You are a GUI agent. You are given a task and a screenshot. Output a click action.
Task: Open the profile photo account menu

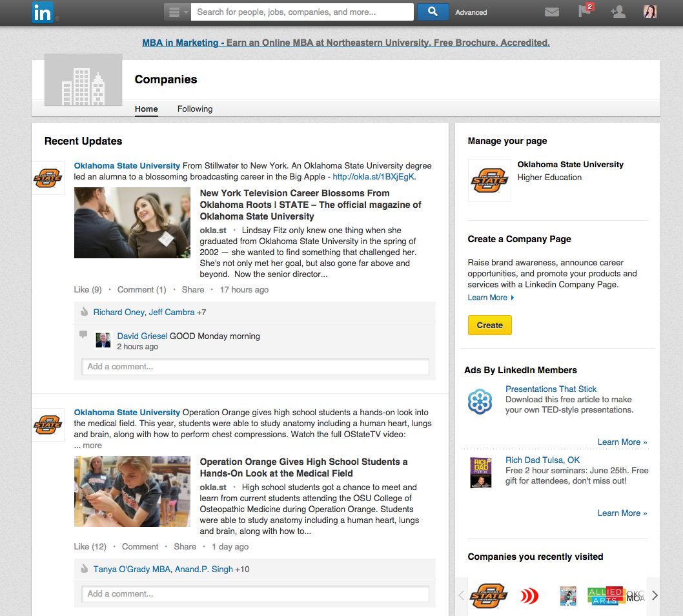click(650, 12)
